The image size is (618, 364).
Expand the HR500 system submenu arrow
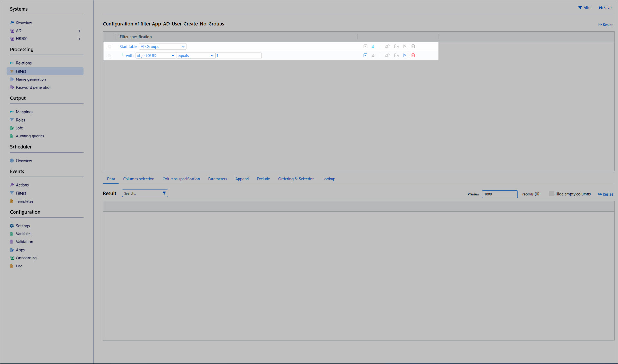tap(80, 39)
